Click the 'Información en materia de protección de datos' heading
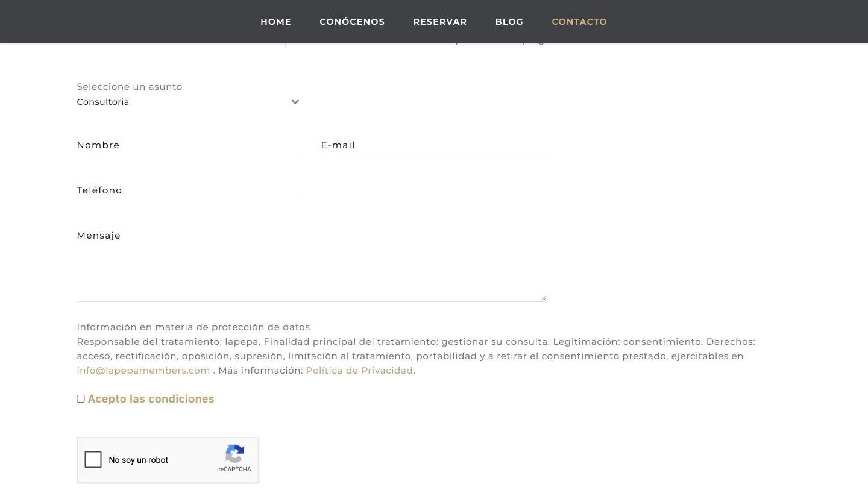This screenshot has width=868, height=490. click(193, 327)
